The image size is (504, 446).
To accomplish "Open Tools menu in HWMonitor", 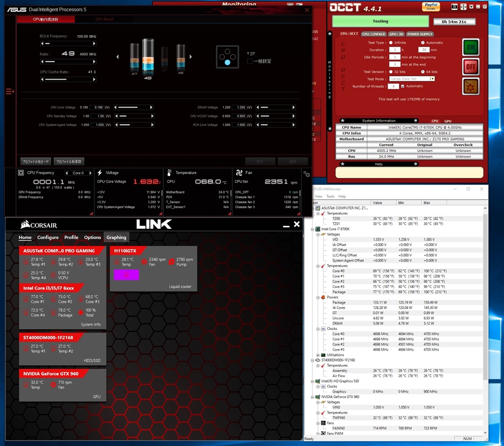I will coord(330,196).
